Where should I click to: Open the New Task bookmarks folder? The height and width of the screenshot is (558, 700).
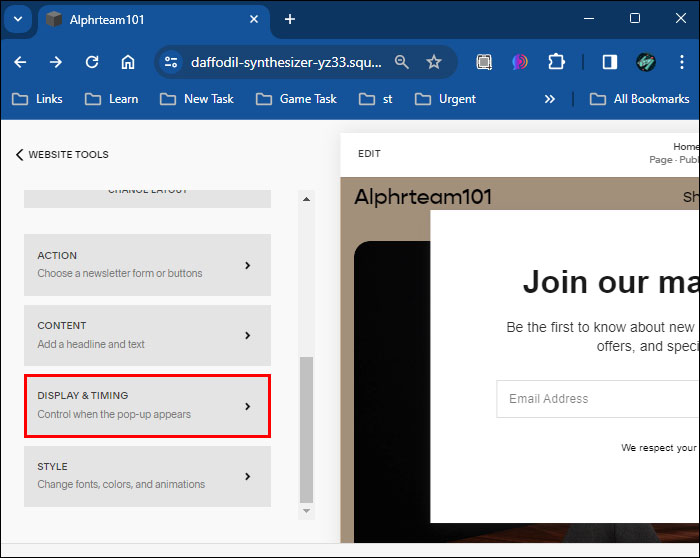(x=196, y=99)
